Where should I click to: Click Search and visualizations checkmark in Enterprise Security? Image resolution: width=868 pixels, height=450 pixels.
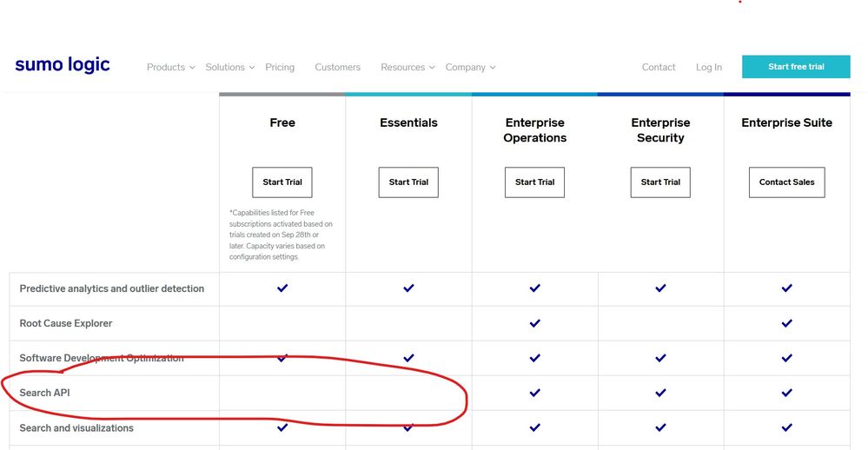660,427
